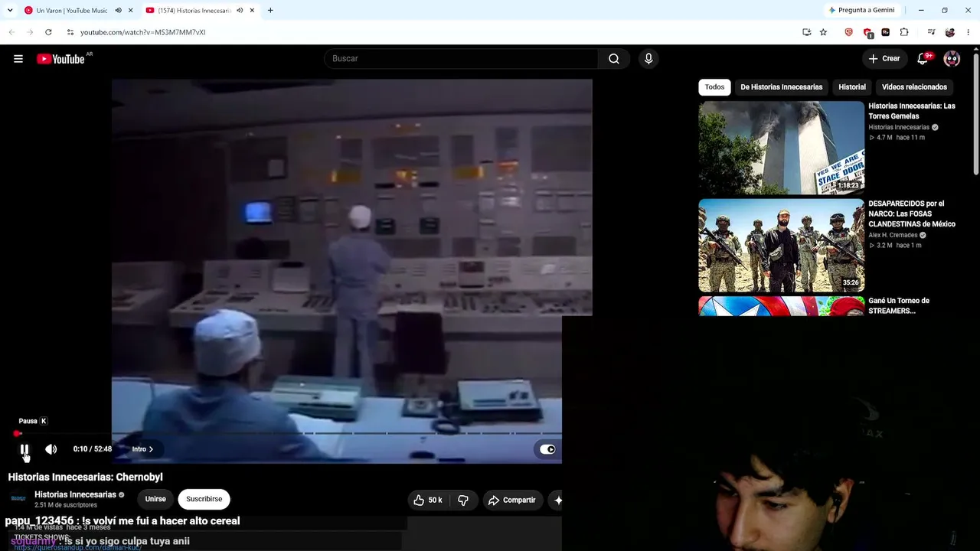This screenshot has width=980, height=551.
Task: View site information icon in address bar
Action: [70, 32]
